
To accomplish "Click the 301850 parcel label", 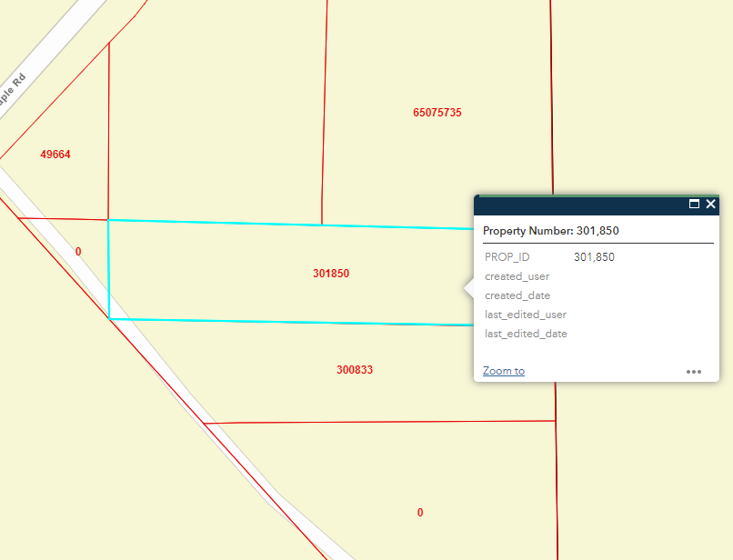I will (x=331, y=274).
